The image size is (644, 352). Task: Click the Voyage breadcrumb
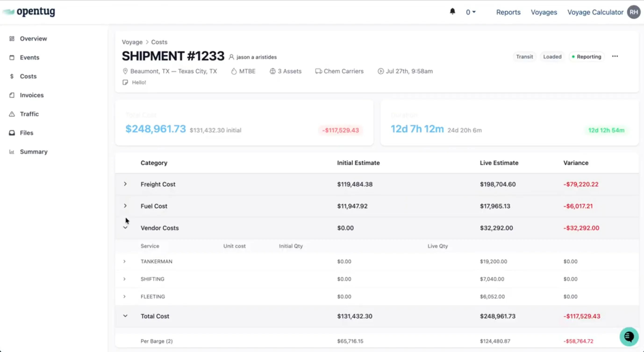pos(132,42)
